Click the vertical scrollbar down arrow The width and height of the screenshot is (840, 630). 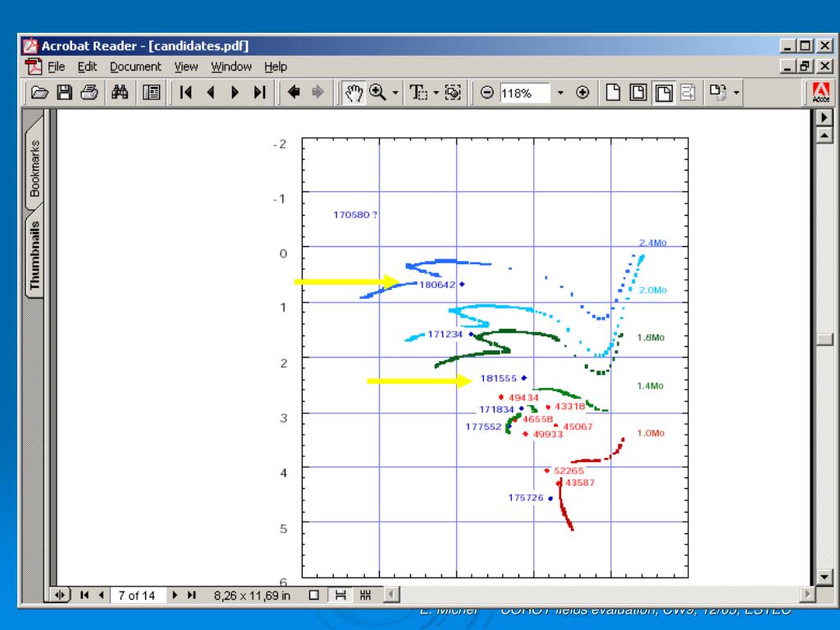[x=824, y=577]
